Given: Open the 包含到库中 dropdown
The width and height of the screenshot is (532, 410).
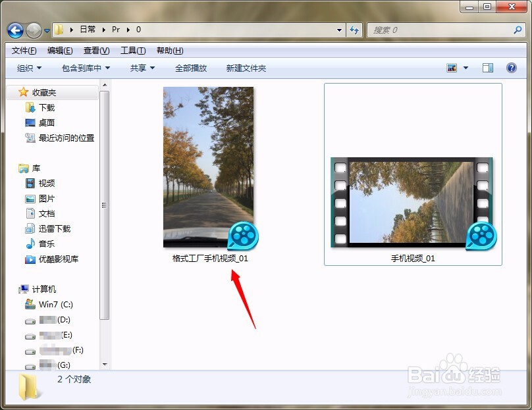Looking at the screenshot, I should [x=86, y=68].
